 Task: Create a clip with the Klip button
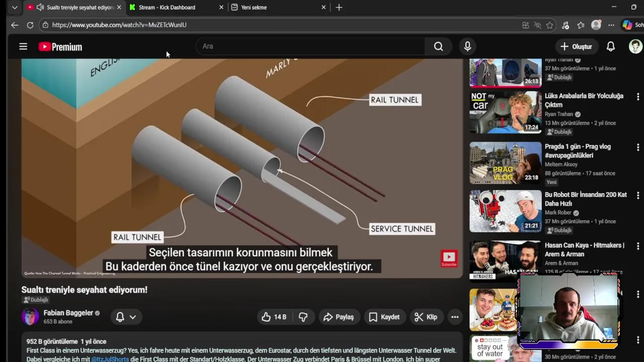(x=426, y=317)
